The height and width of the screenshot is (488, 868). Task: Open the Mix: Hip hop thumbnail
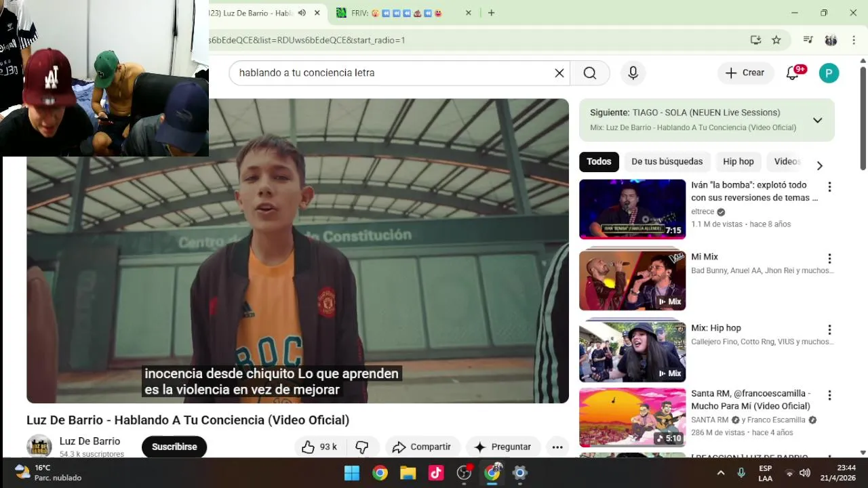click(x=632, y=352)
